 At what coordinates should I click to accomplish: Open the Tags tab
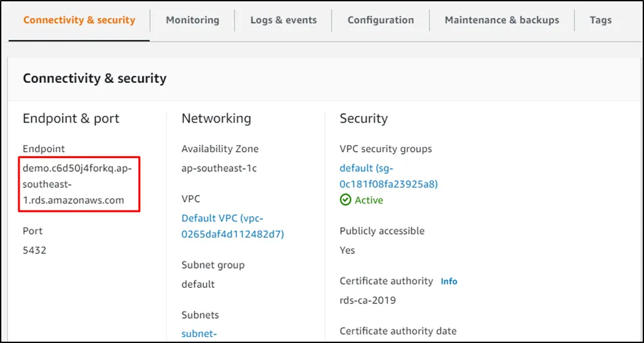600,20
